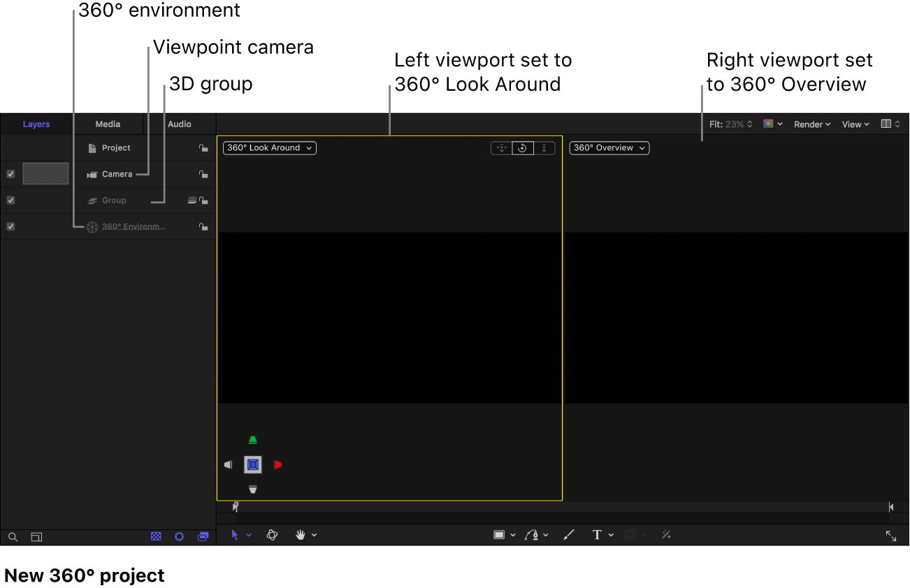The image size is (910, 588).
Task: Select the arrow Select/Transform tool
Action: click(x=235, y=535)
